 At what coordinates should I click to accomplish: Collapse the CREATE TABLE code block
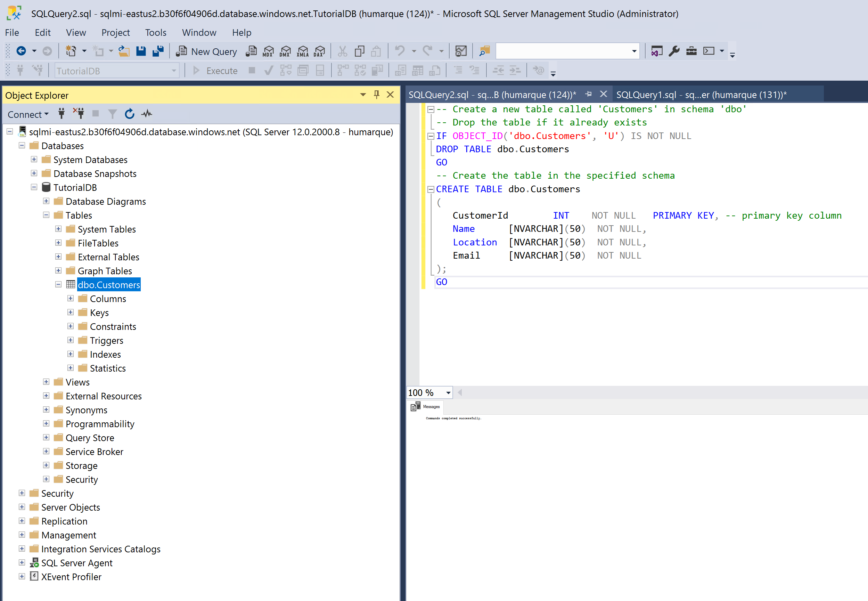pyautogui.click(x=431, y=189)
